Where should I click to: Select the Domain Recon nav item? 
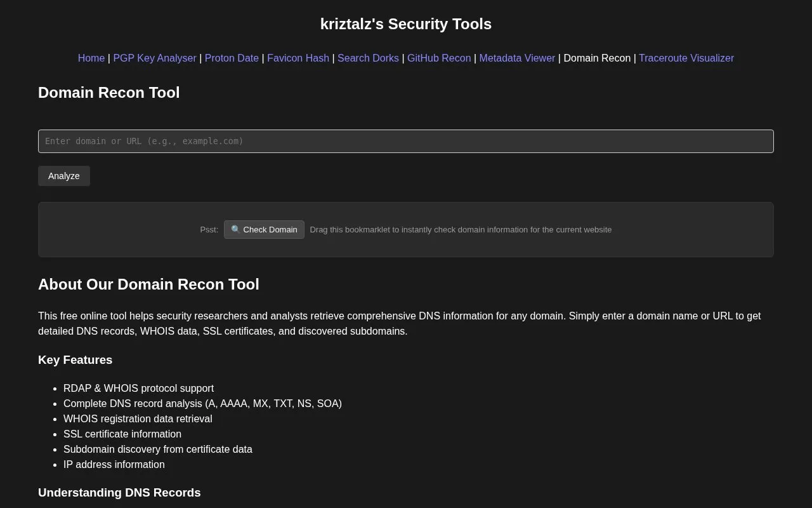pyautogui.click(x=597, y=58)
